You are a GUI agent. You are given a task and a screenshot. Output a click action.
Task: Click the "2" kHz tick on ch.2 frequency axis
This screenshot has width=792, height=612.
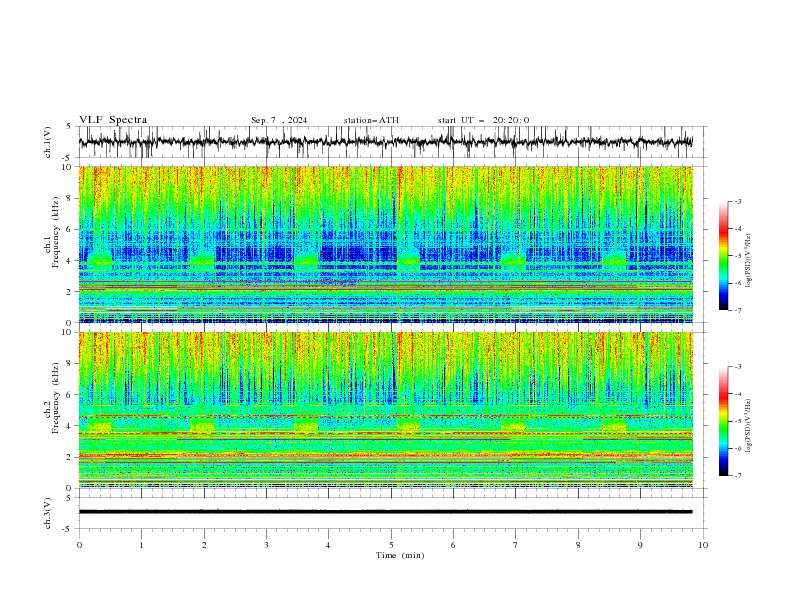[x=70, y=457]
